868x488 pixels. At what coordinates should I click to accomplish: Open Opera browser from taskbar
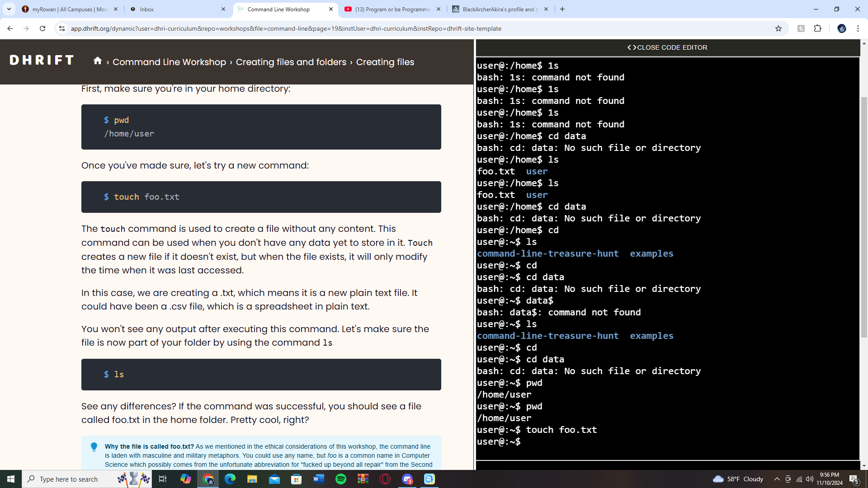[x=385, y=479]
